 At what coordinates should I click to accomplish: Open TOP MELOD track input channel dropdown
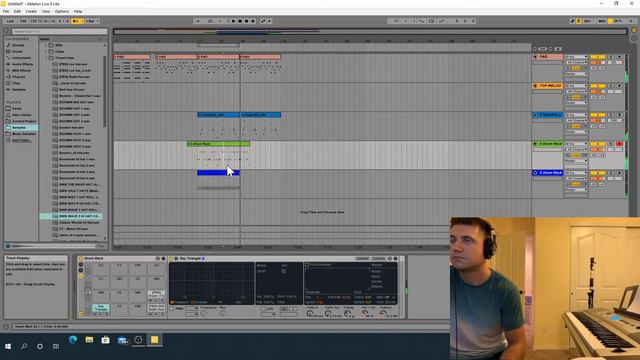[x=576, y=91]
